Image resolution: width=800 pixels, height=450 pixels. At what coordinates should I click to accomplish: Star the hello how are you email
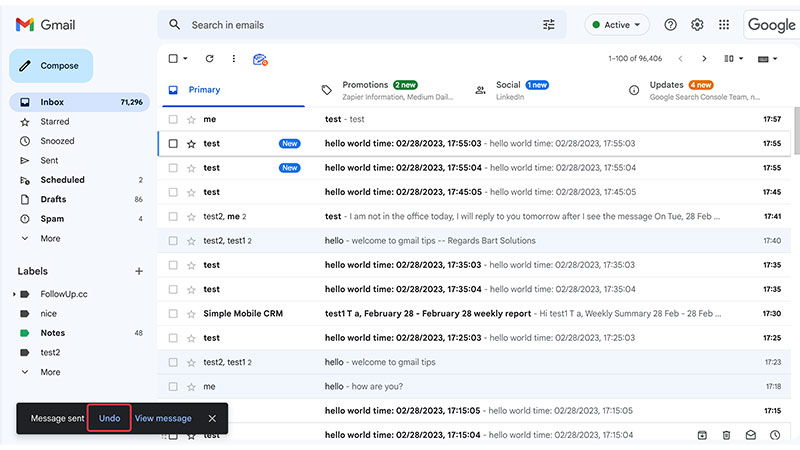pyautogui.click(x=191, y=387)
